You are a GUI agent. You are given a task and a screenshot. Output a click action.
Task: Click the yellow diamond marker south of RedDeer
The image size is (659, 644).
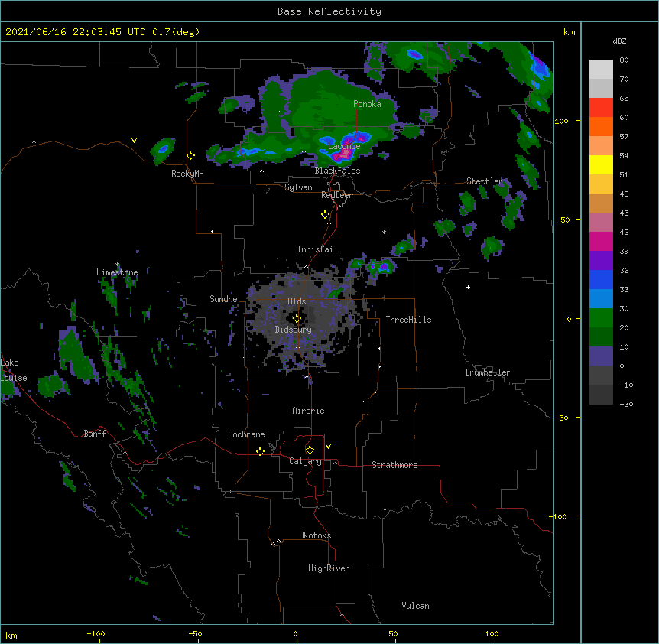click(326, 215)
